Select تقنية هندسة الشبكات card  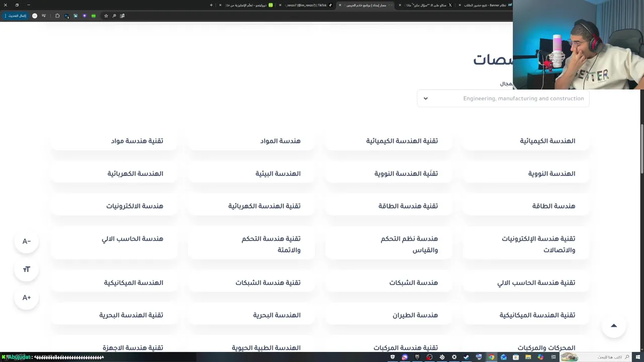(251, 283)
